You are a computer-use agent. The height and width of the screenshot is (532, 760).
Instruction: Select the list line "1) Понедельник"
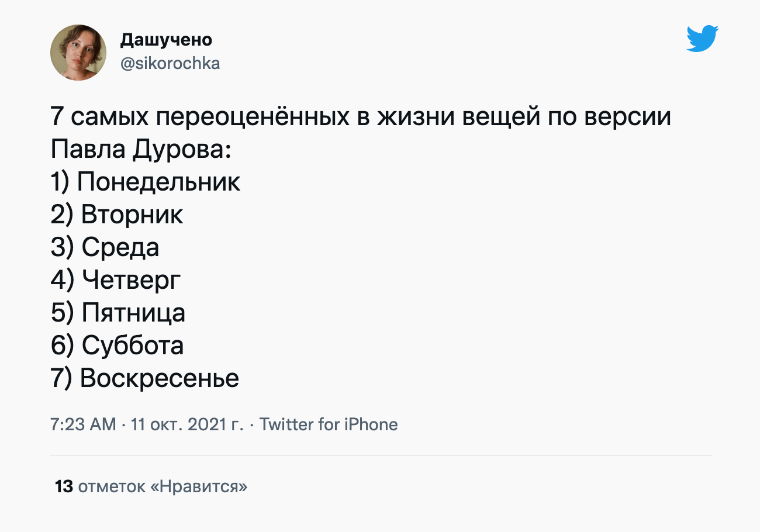[146, 182]
